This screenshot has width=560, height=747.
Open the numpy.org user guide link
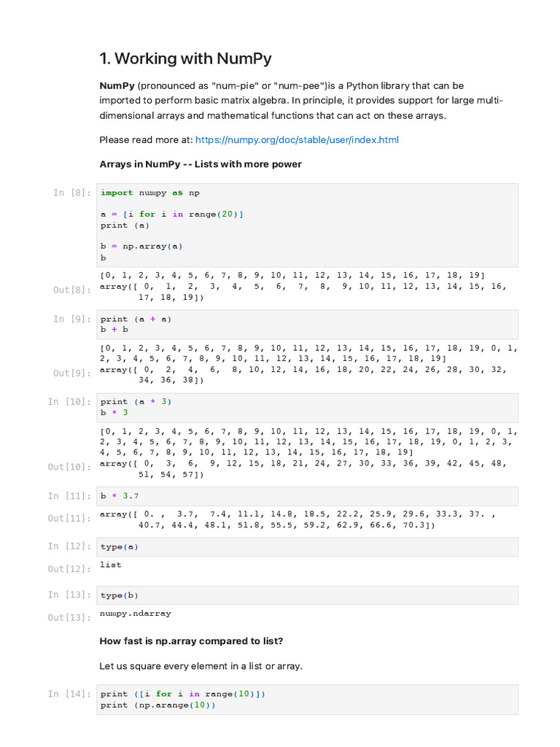(x=297, y=140)
